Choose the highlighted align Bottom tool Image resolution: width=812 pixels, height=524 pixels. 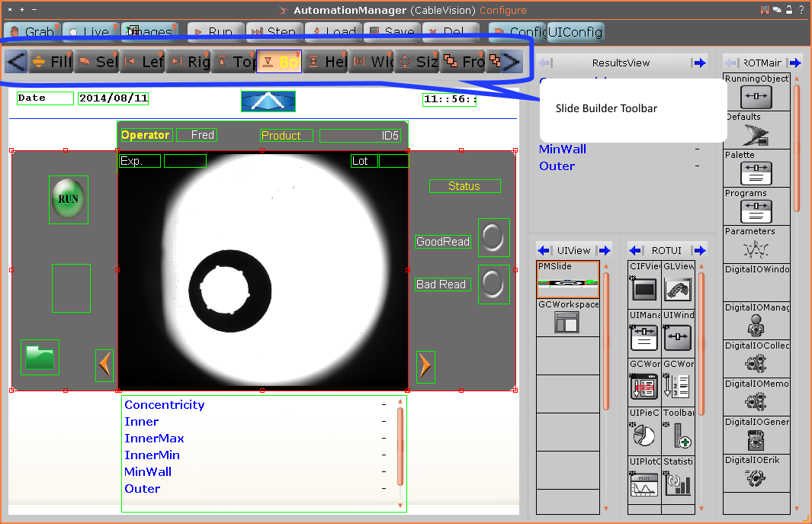[279, 62]
